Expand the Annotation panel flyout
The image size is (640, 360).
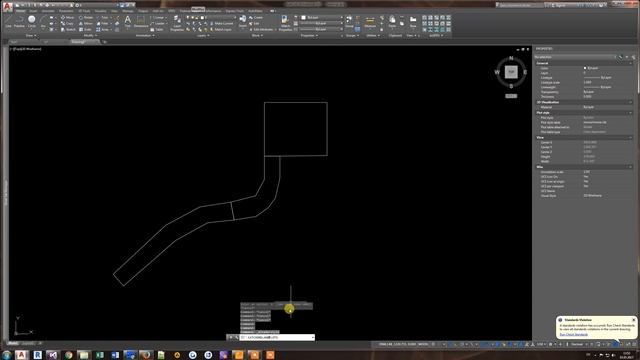tap(145, 36)
